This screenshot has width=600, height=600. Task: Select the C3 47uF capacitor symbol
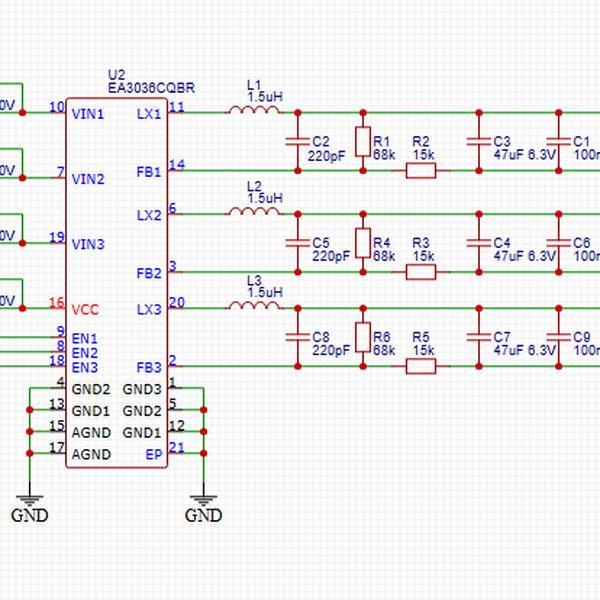[479, 142]
